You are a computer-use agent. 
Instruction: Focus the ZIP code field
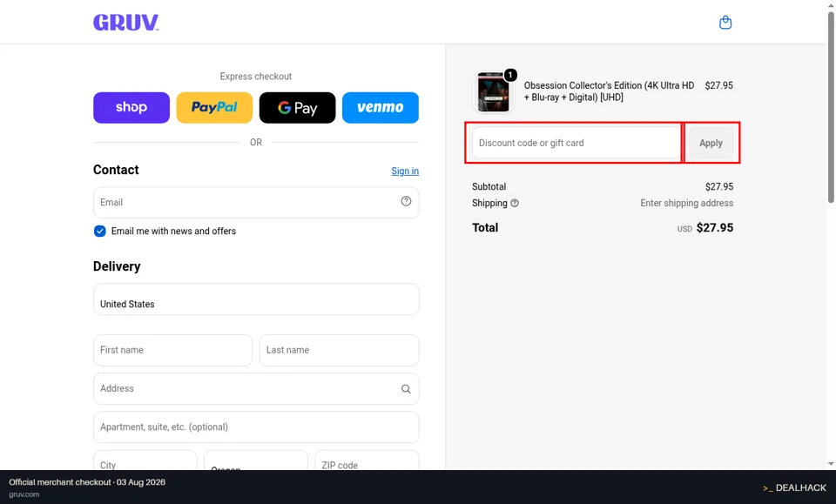point(367,460)
